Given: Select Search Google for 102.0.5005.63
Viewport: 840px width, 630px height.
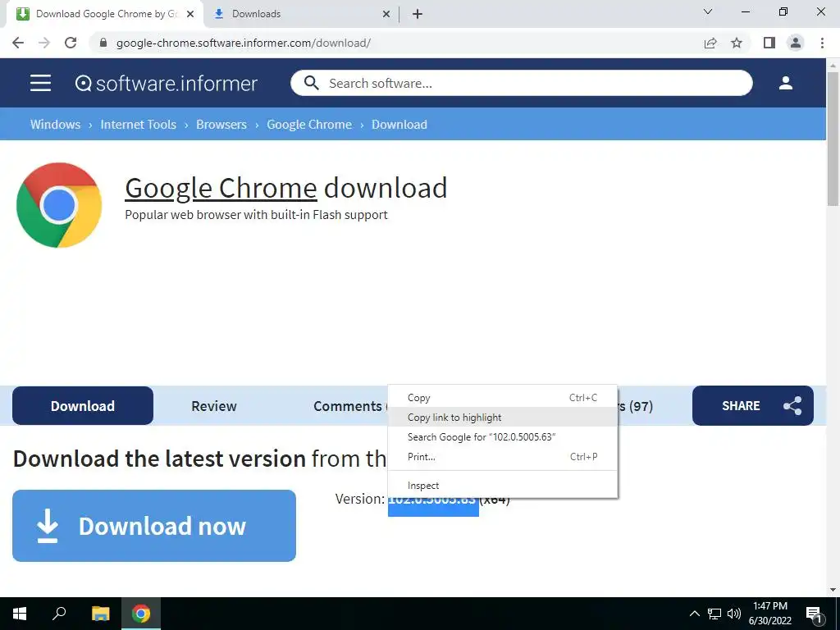Looking at the screenshot, I should coord(503,436).
